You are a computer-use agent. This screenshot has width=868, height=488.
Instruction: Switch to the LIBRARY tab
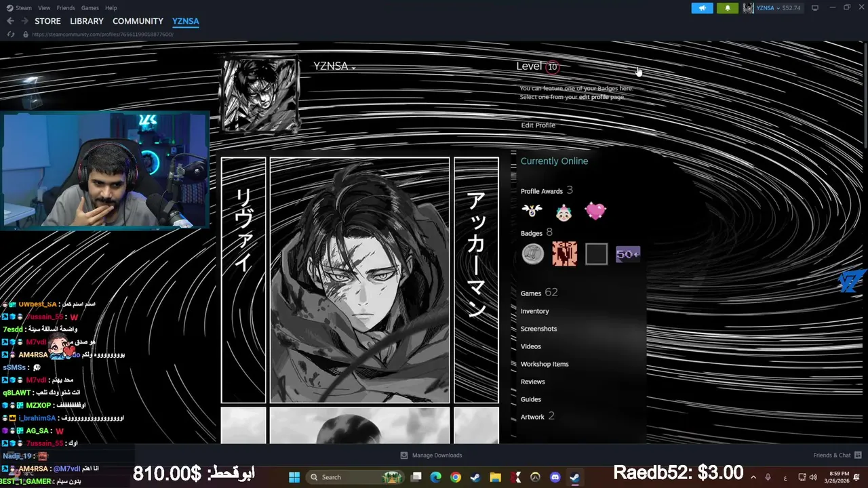click(87, 21)
